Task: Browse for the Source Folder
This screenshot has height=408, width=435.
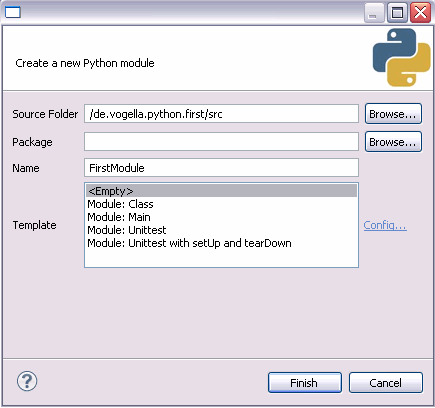Action: (x=393, y=114)
